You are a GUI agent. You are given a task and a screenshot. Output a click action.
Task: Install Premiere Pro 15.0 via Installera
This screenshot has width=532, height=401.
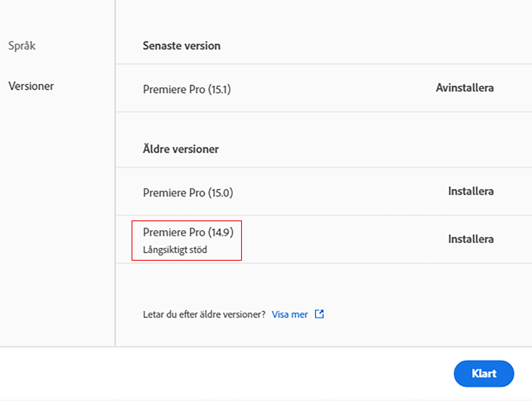[471, 191]
